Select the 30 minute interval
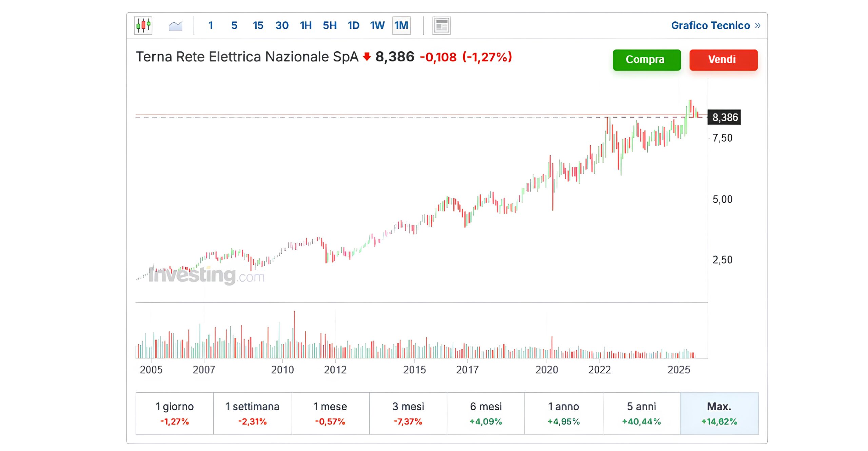Viewport: 868px width, 451px height. pos(282,25)
